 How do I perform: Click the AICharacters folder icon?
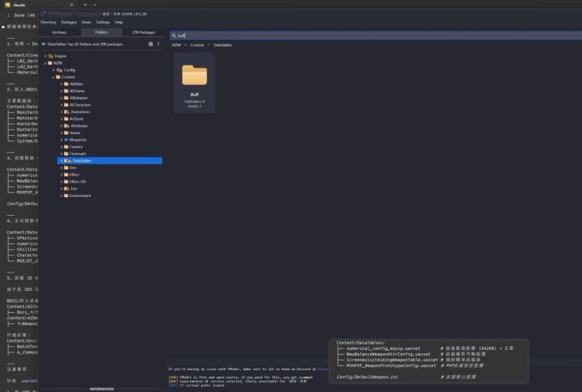(x=66, y=105)
